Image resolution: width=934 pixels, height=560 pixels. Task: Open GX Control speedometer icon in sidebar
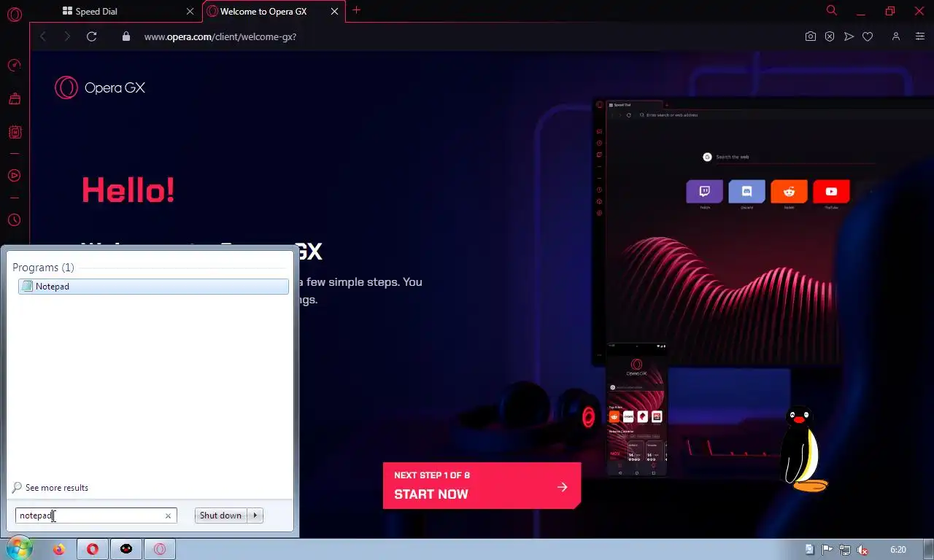coord(15,66)
